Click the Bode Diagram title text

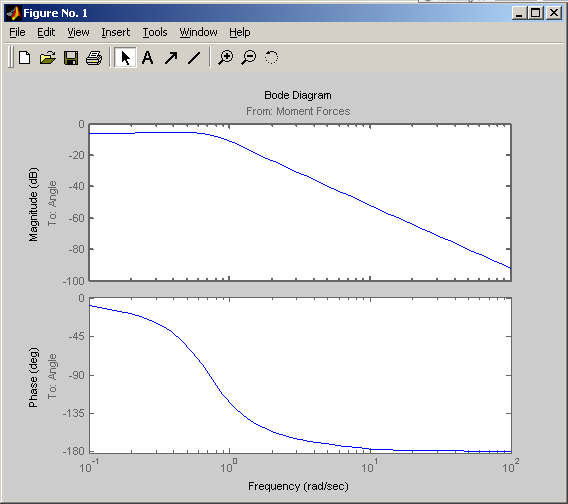[298, 95]
